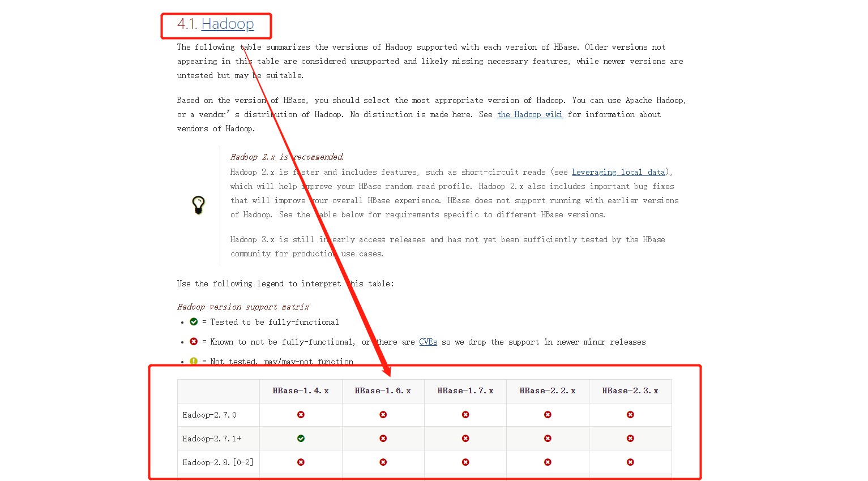This screenshot has width=868, height=481.
Task: Click red cross for Hadoop-2.8.[0-2] under HBase-2.3.x
Action: tap(630, 462)
